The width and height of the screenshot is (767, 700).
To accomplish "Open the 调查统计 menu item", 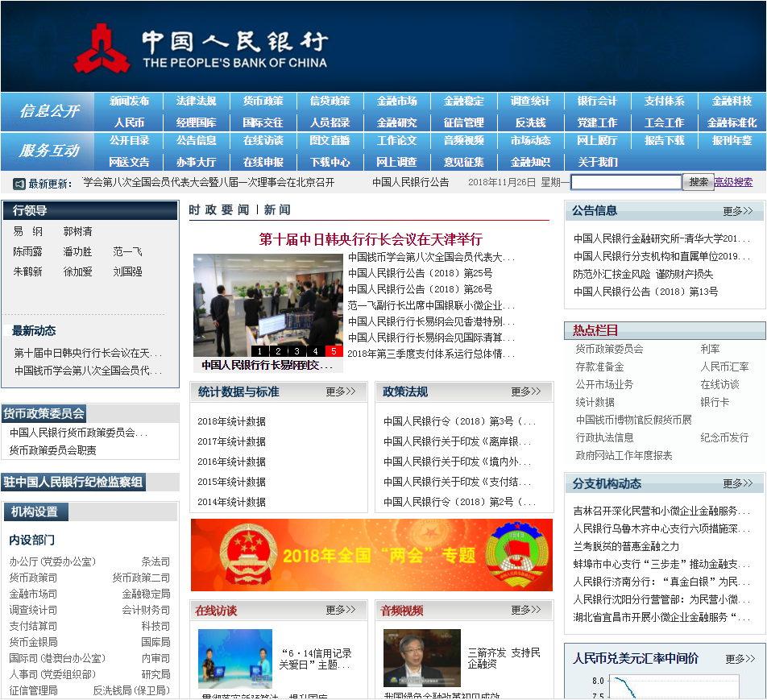I will pyautogui.click(x=530, y=101).
